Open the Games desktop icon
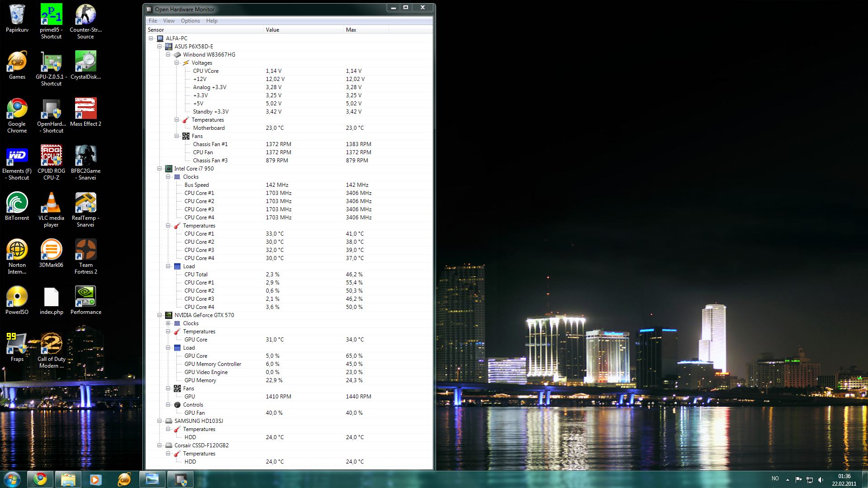 (x=17, y=65)
